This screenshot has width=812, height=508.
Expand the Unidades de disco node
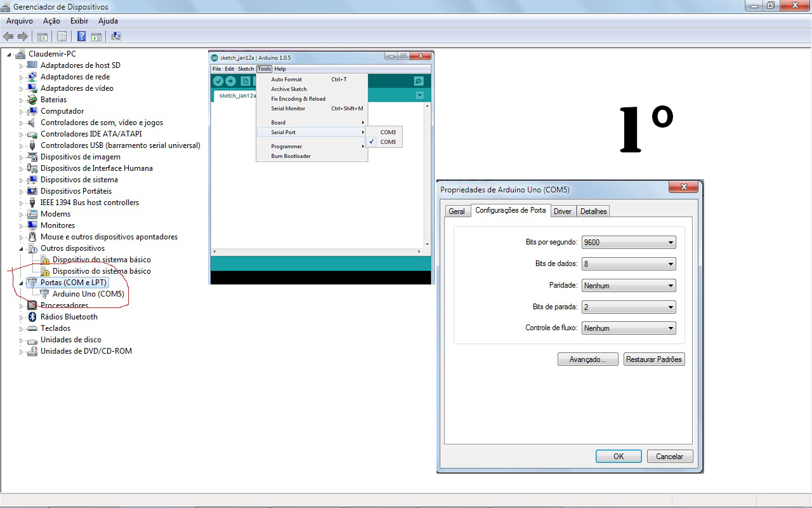(x=21, y=340)
